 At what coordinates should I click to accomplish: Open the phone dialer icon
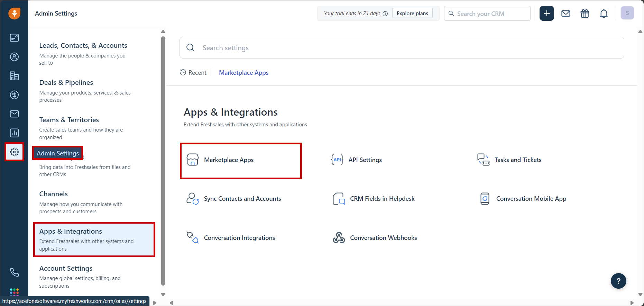[x=14, y=272]
